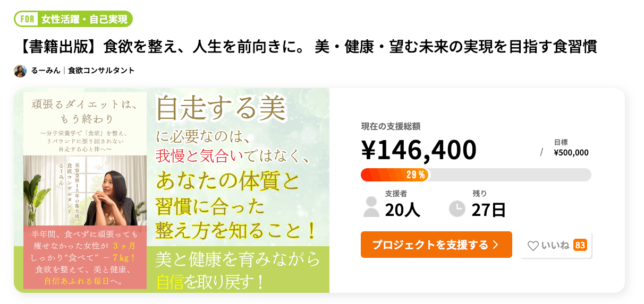Click the author's round avatar photo
Image resolution: width=644 pixels, height=304 pixels.
pos(20,71)
